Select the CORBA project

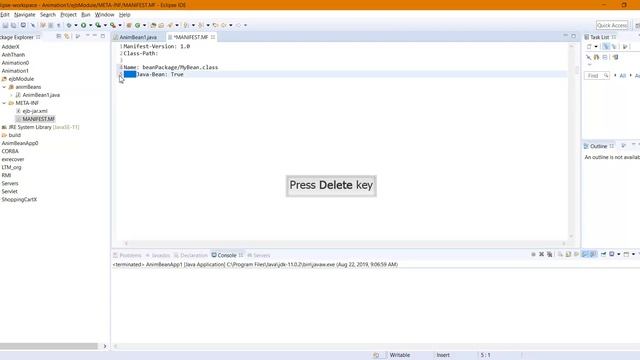[10, 151]
